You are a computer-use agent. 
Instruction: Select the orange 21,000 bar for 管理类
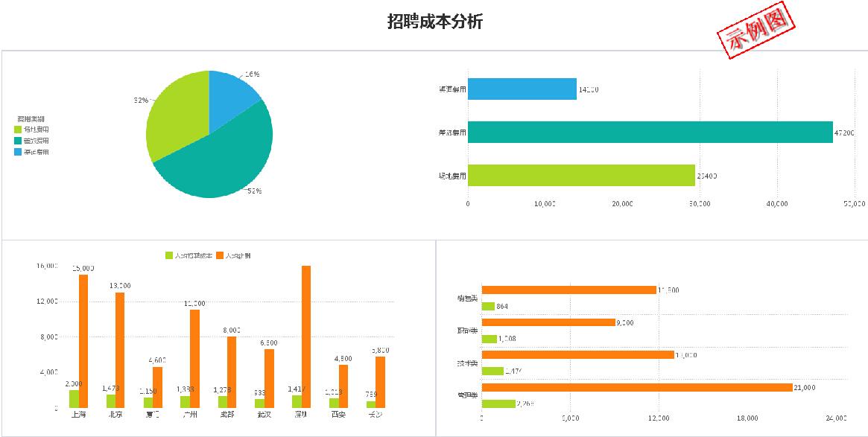click(x=637, y=388)
